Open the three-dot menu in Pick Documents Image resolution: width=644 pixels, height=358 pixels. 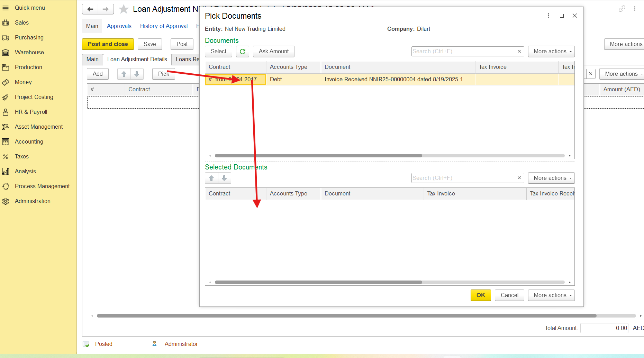click(x=548, y=16)
